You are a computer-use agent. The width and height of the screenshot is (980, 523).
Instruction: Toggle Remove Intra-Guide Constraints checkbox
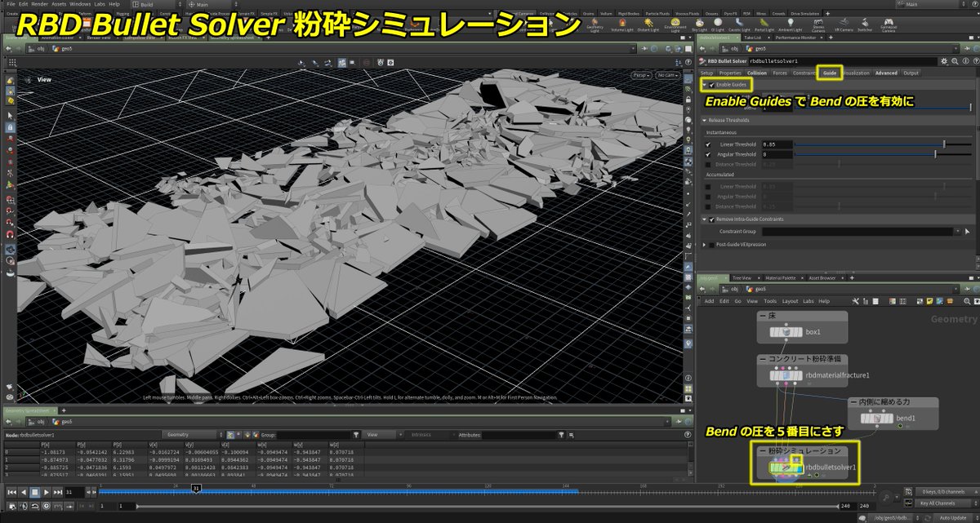(712, 219)
